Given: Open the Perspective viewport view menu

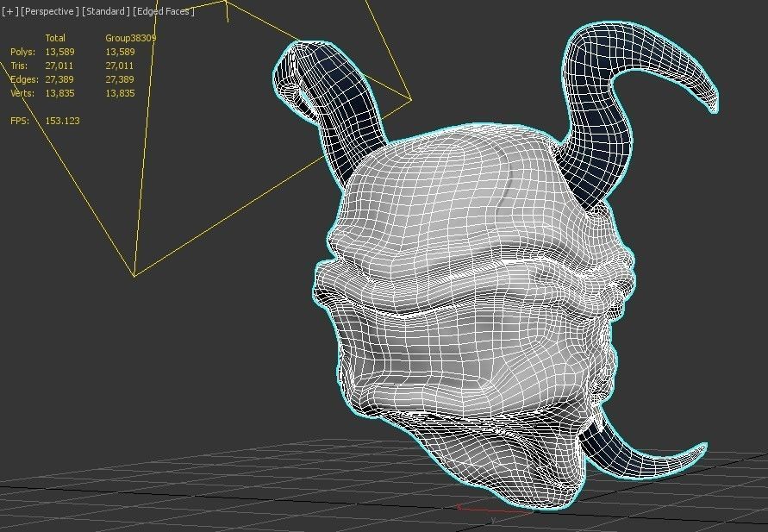Looking at the screenshot, I should tap(50, 11).
